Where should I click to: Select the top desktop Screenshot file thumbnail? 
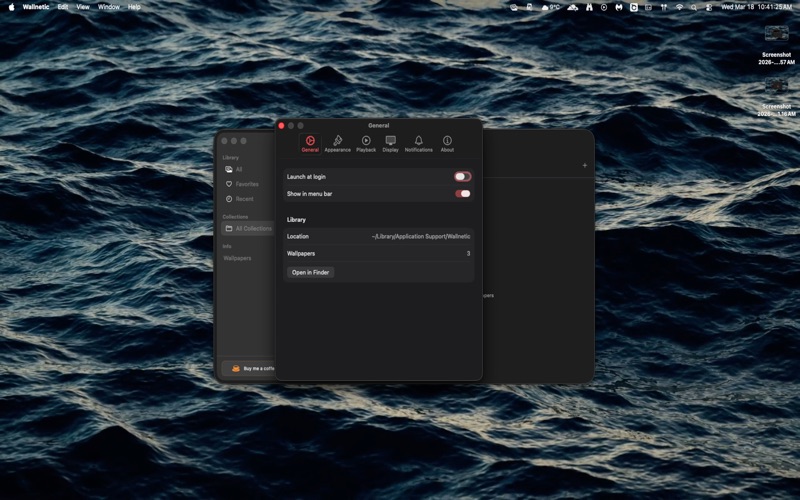tap(776, 34)
